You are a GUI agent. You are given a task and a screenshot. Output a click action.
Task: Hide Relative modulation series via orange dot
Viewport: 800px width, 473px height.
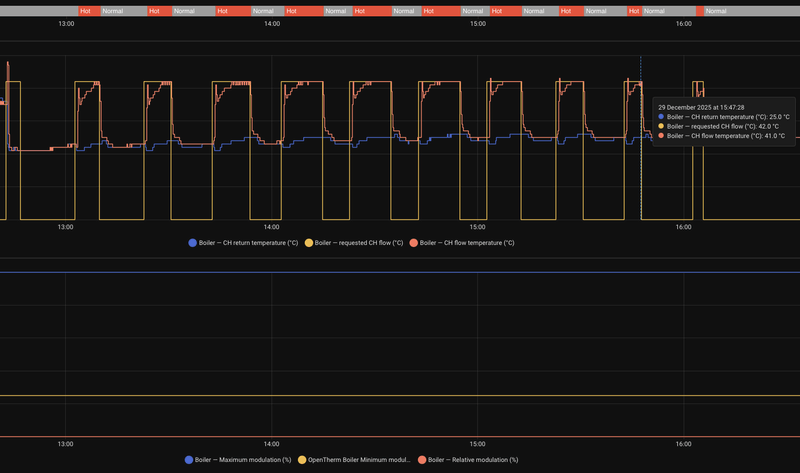422,460
